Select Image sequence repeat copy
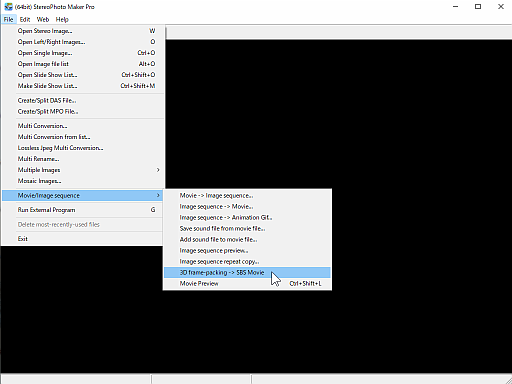 click(x=247, y=261)
